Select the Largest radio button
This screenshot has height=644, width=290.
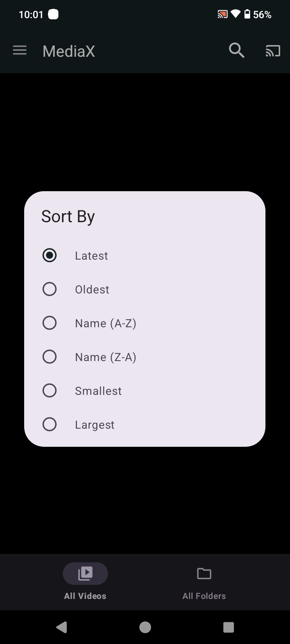point(50,424)
